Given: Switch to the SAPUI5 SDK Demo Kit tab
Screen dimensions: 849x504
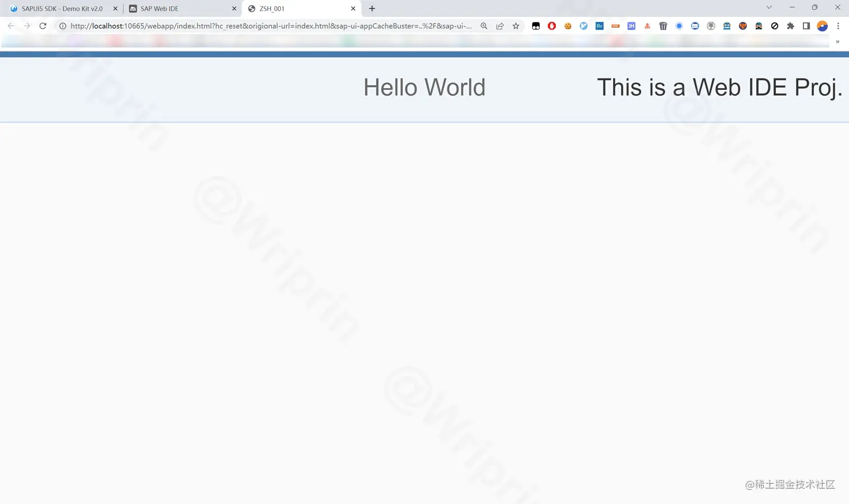Looking at the screenshot, I should (x=62, y=8).
